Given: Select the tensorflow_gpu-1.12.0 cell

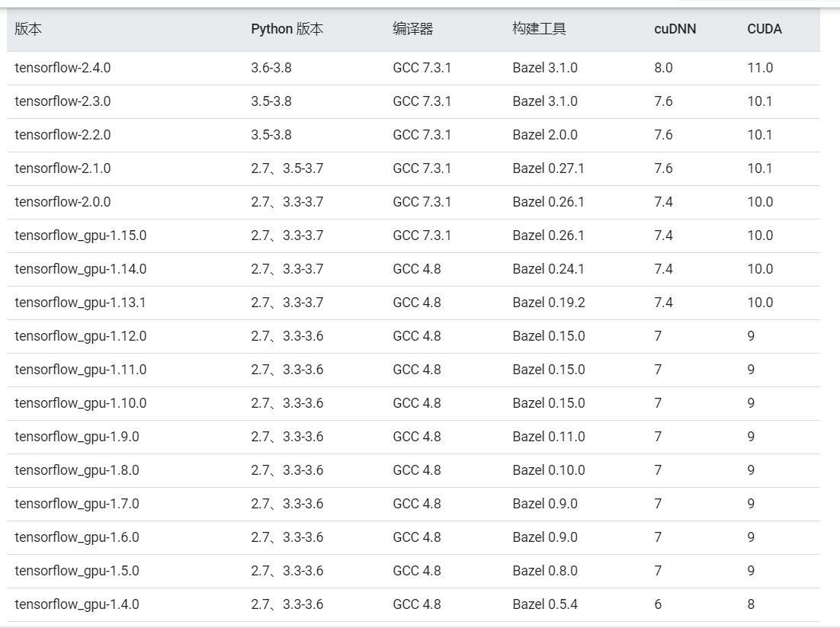Looking at the screenshot, I should (80, 336).
